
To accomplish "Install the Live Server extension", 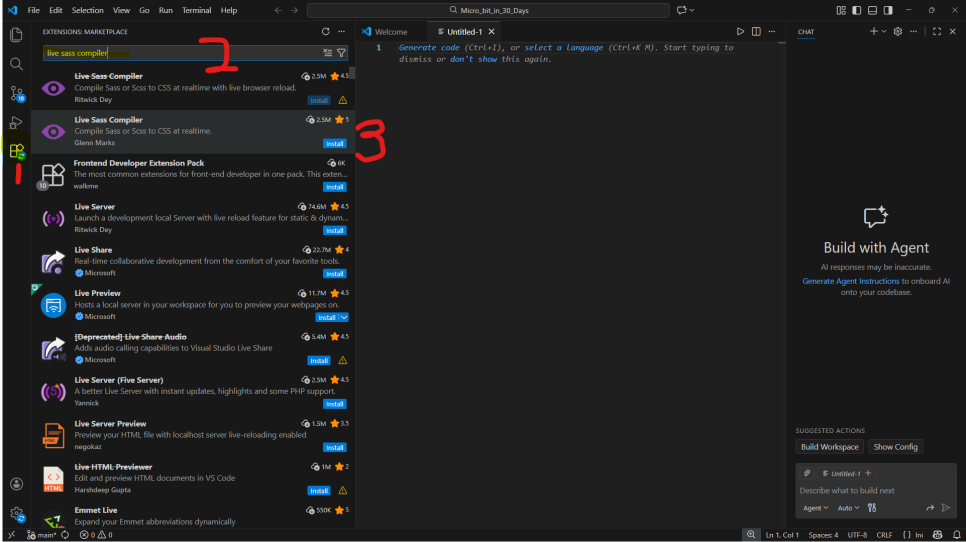I will [335, 230].
